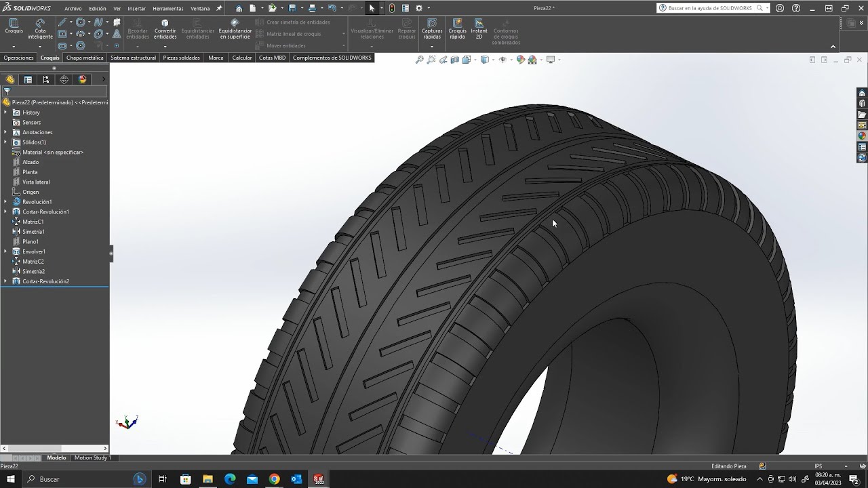Viewport: 868px width, 488px height.
Task: Open File Explorer from the taskbar
Action: click(208, 479)
